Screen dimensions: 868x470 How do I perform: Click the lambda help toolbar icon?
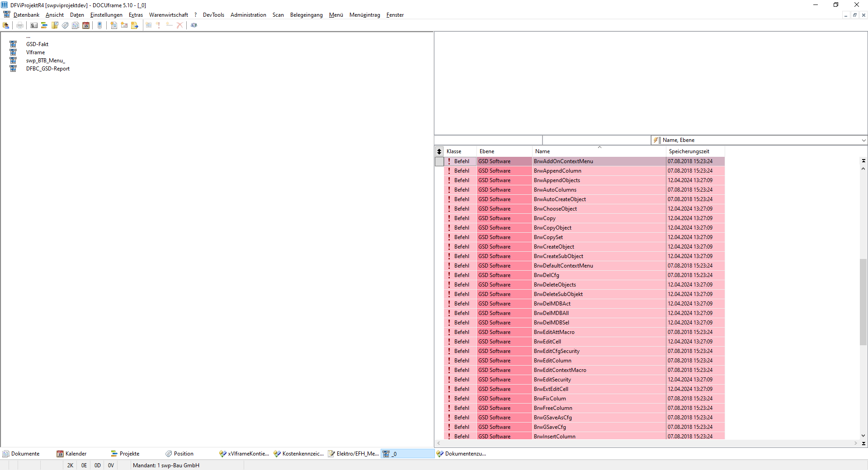click(194, 25)
